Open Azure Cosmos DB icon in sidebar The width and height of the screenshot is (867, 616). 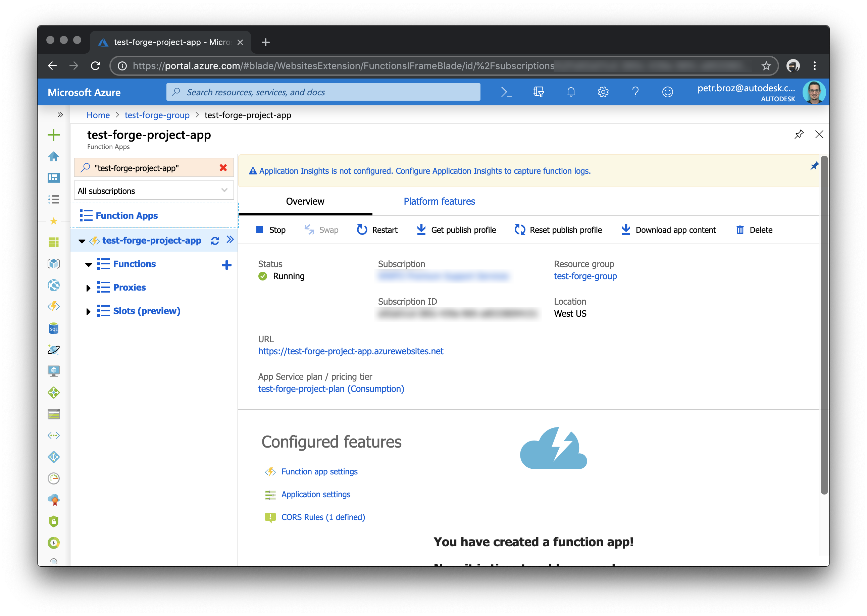coord(53,349)
